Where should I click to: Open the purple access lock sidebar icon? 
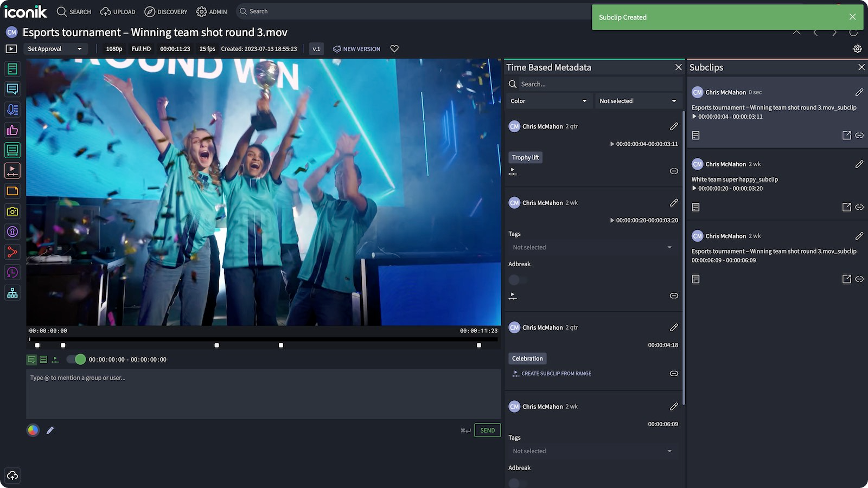point(12,232)
